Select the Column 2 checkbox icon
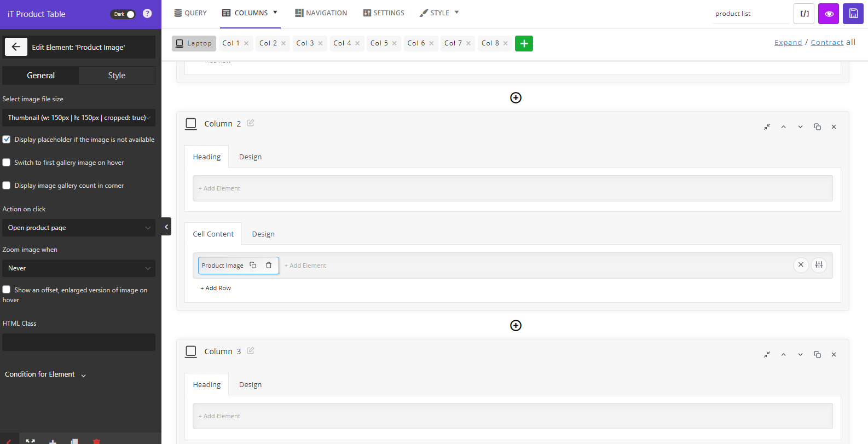The image size is (868, 444). (191, 124)
